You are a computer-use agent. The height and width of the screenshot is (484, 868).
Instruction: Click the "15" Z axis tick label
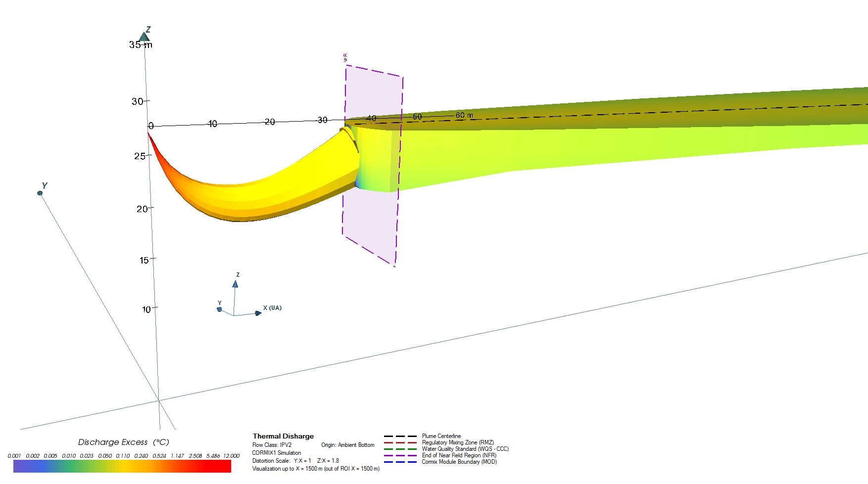[144, 261]
